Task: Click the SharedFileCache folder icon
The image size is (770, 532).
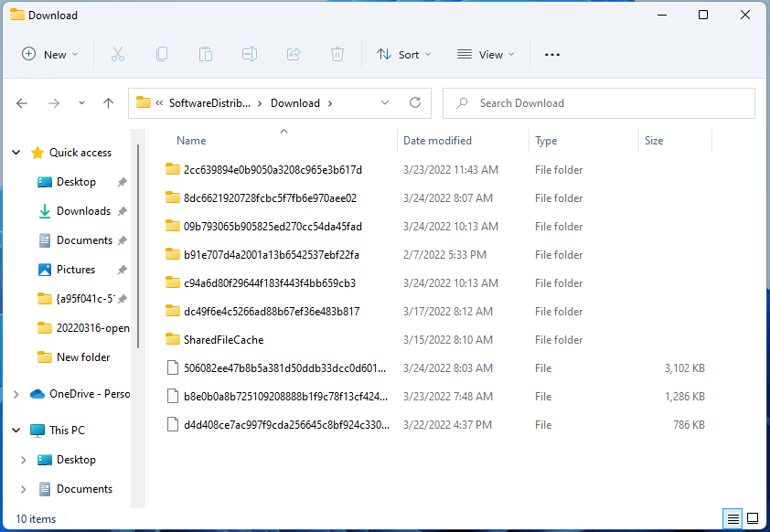Action: [172, 339]
